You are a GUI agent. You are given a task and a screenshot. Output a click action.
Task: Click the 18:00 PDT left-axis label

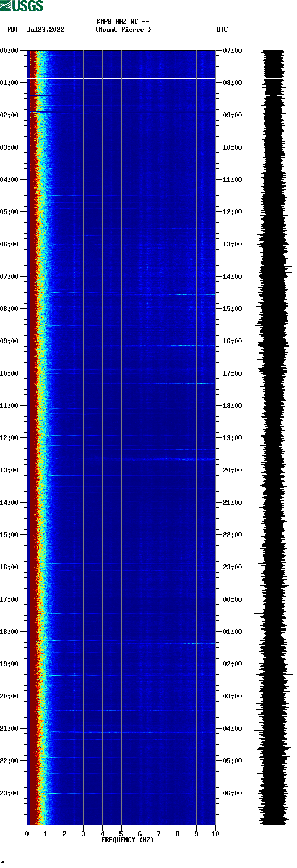9,632
